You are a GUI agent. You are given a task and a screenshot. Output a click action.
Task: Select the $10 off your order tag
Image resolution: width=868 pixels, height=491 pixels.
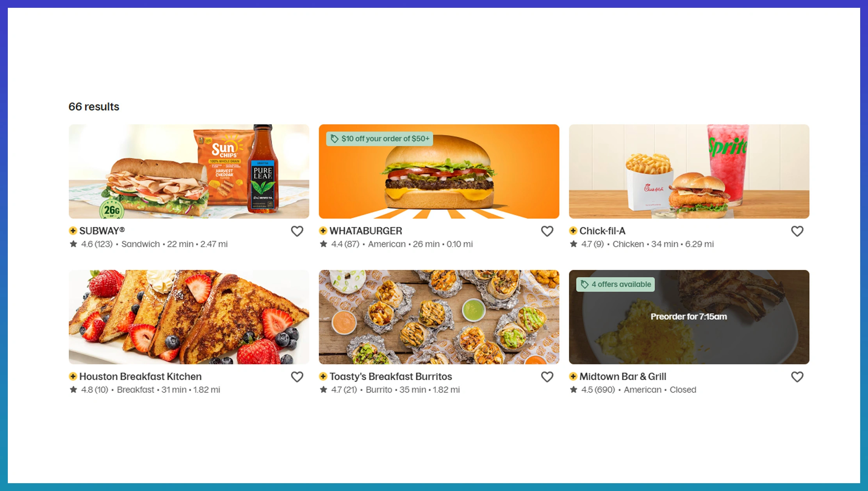click(380, 139)
